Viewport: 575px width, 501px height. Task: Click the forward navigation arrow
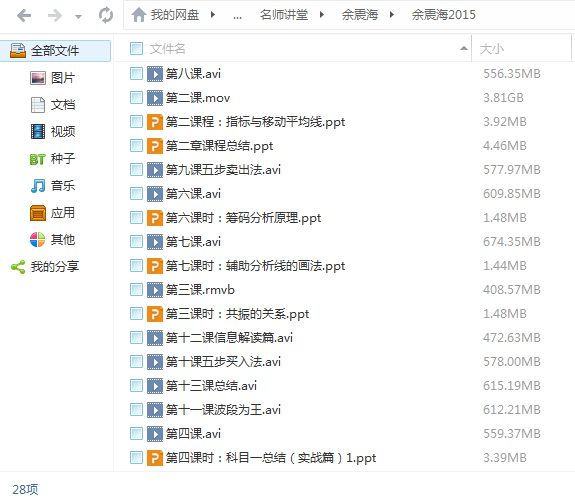55,15
